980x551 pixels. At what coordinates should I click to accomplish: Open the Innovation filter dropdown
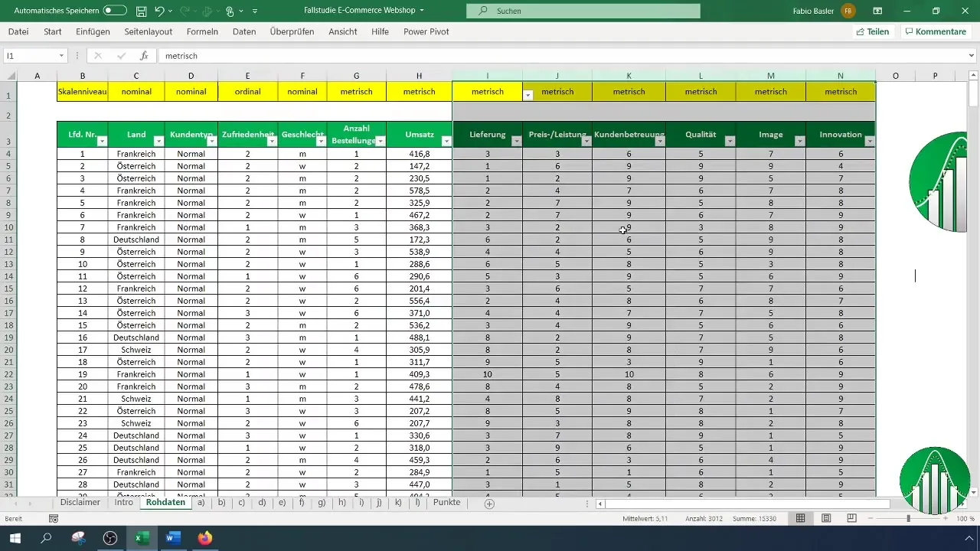pyautogui.click(x=870, y=141)
